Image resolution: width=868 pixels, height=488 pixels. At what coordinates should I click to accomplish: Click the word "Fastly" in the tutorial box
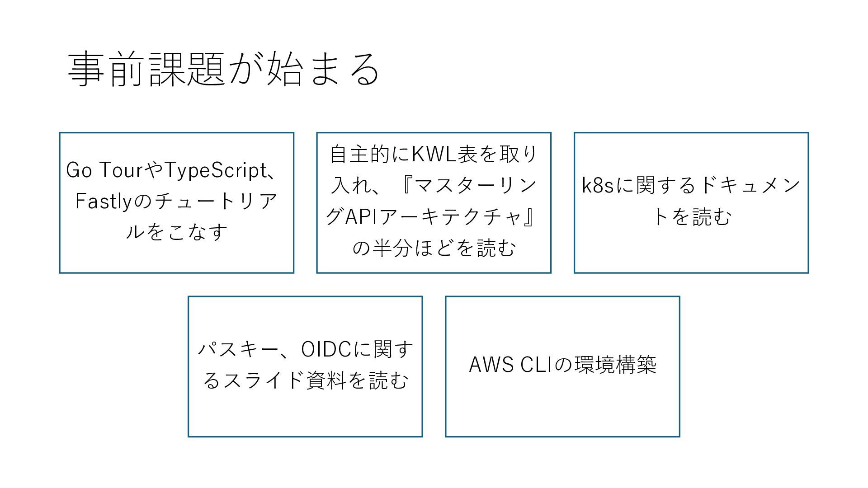pos(103,202)
